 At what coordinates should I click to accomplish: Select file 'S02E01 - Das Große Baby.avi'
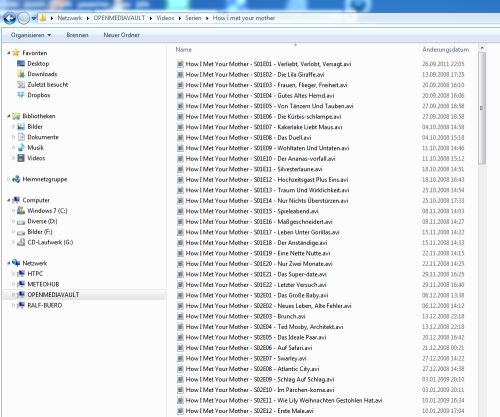pos(257,295)
